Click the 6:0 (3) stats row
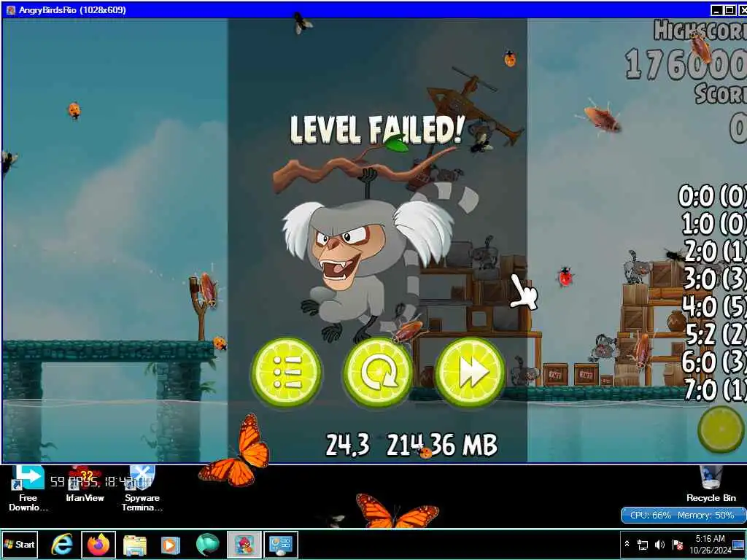The image size is (747, 560). coord(715,362)
